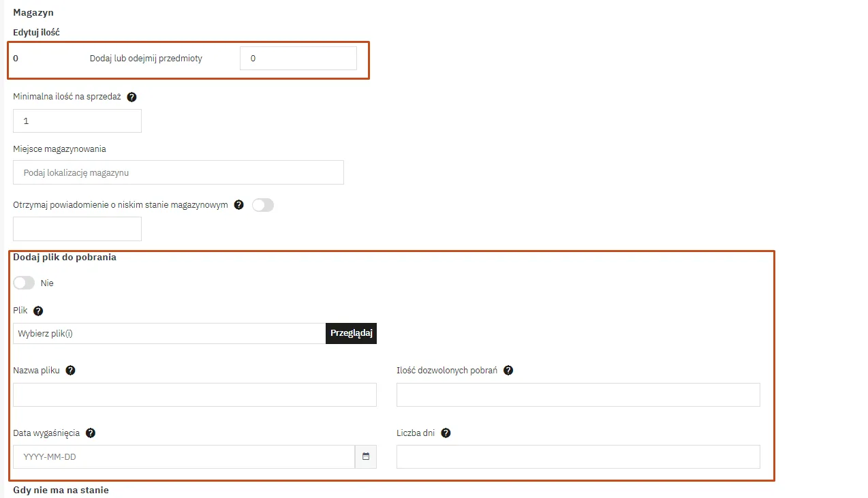Select the Nazwa pliku text field
This screenshot has height=498, width=868.
tap(194, 395)
